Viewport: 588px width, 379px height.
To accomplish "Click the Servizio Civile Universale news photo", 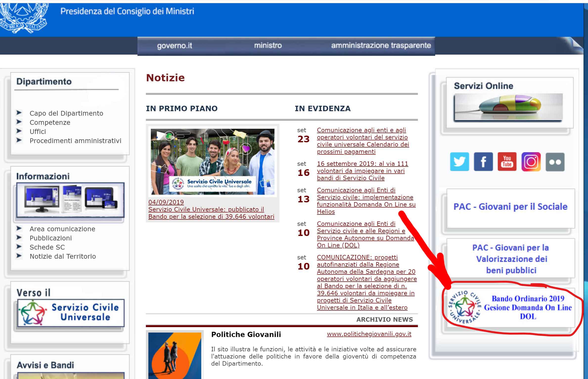I will point(212,162).
